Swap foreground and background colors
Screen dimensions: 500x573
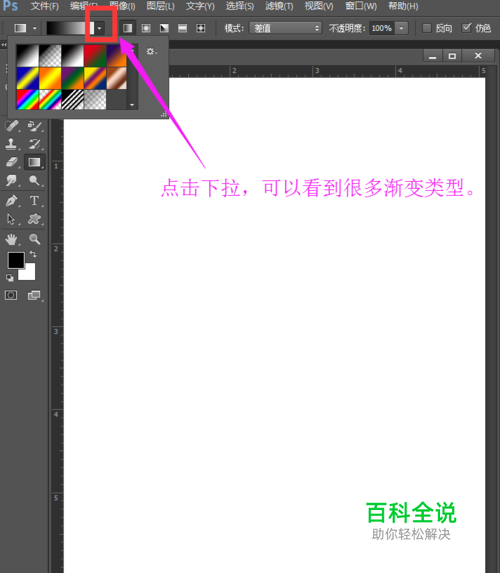coord(33,254)
